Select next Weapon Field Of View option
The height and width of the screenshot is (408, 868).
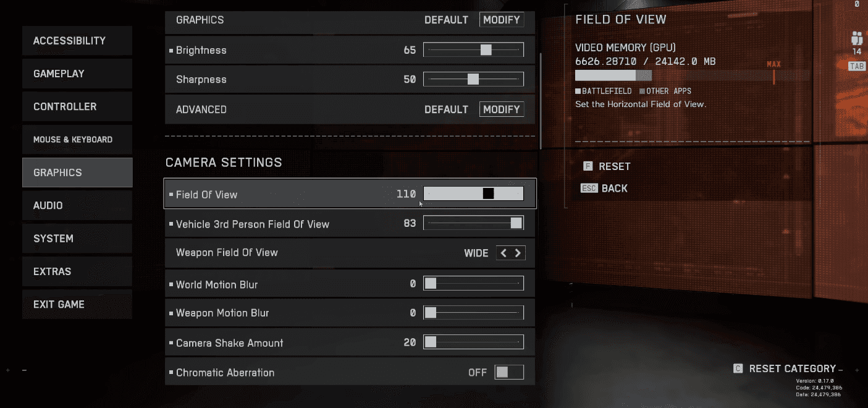point(518,253)
